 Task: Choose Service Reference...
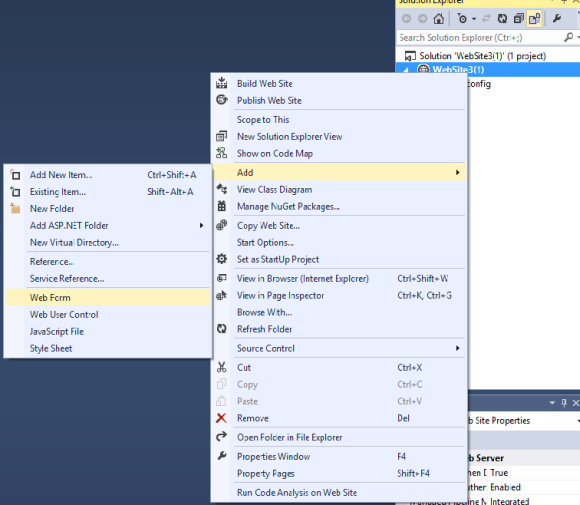(x=67, y=279)
